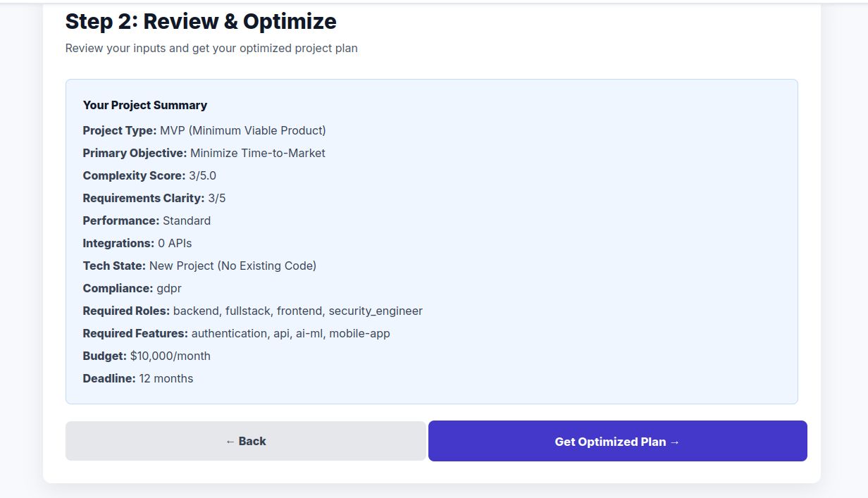Click the 'Budget:' label
Screen dimensions: 868x498
pyautogui.click(x=105, y=356)
